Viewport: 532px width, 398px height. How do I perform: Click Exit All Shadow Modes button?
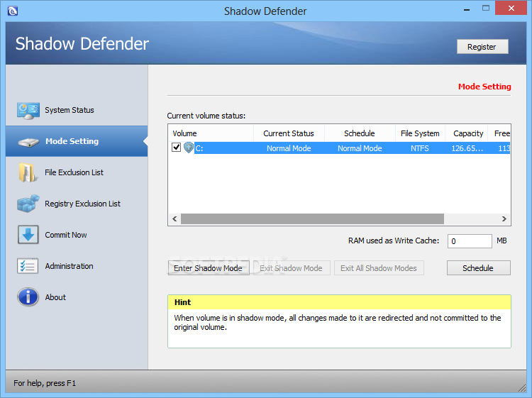pyautogui.click(x=379, y=268)
